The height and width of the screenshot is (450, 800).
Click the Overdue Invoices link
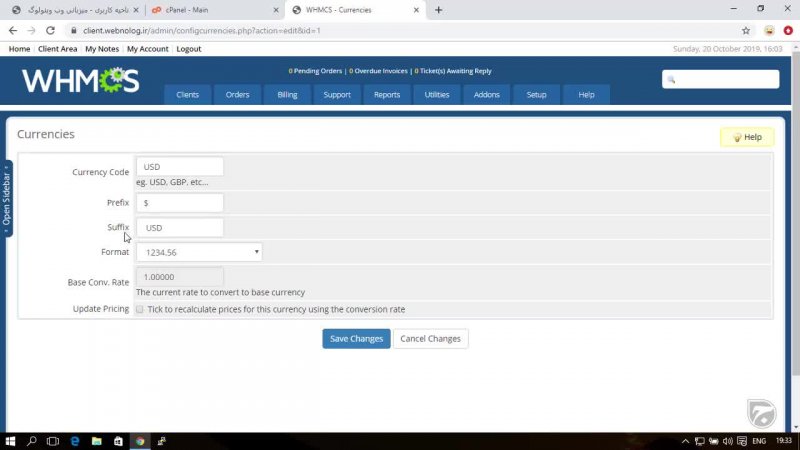[378, 71]
